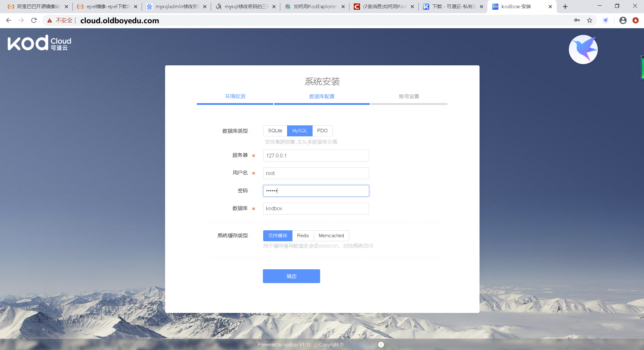Choose Memcached cache type

[331, 236]
